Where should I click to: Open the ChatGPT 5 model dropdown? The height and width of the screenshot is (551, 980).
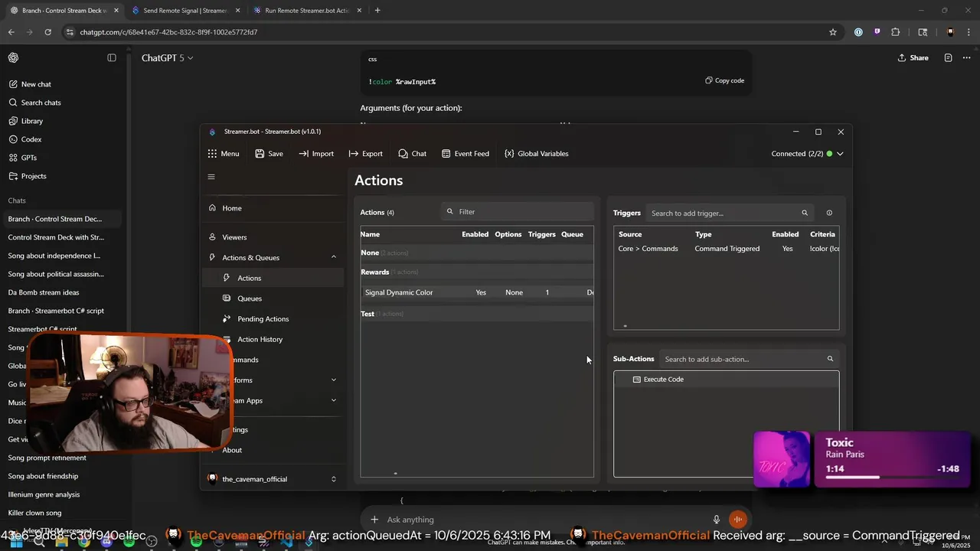tap(167, 58)
